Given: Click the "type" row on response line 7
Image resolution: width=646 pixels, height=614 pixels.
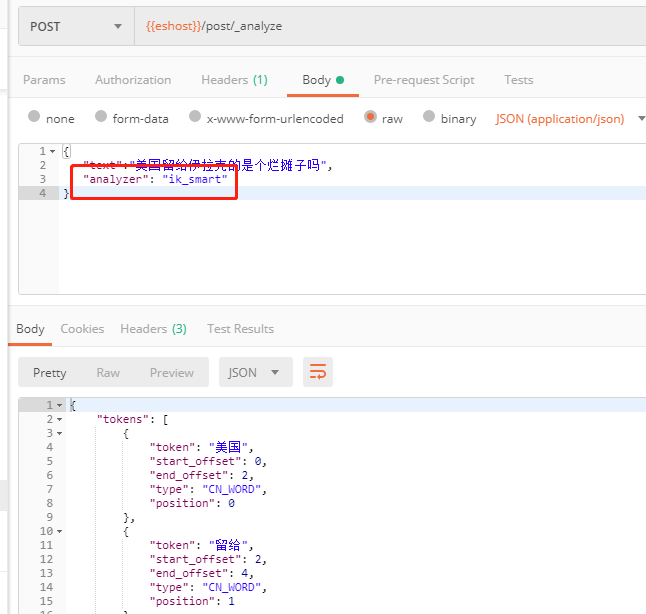Looking at the screenshot, I should tap(208, 490).
